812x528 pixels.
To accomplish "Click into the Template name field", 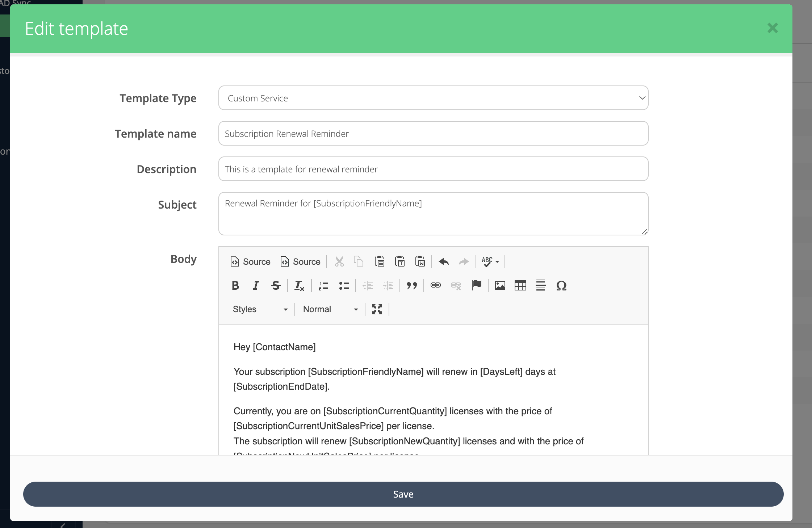I will [433, 134].
